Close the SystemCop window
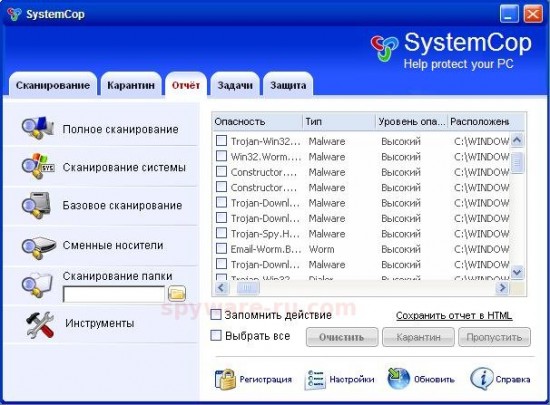Screen dimensions: 550x405 (x=533, y=15)
